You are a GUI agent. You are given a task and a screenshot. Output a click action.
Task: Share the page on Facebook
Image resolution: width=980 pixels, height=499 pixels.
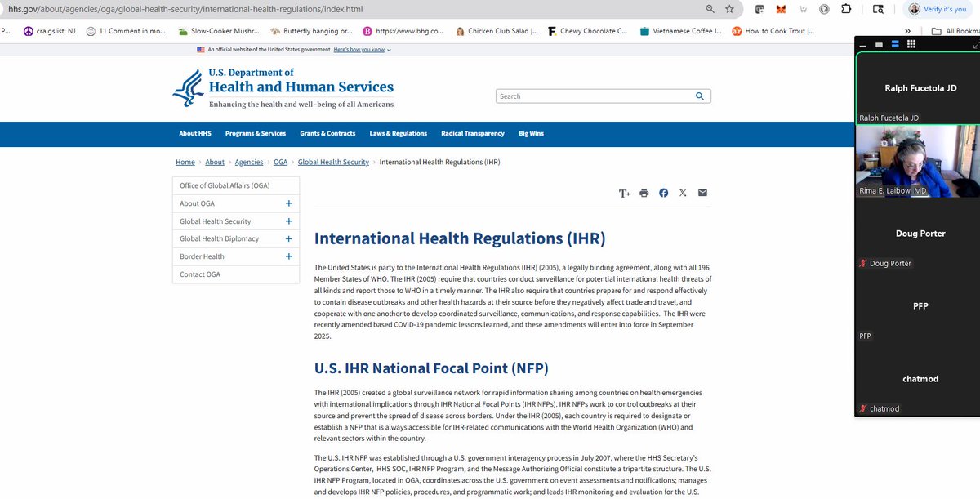(663, 193)
